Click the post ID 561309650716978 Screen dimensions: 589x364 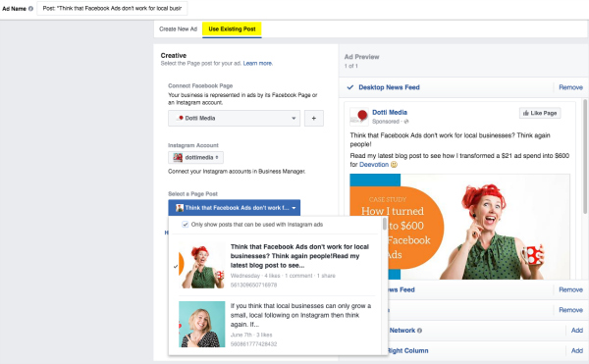(x=253, y=286)
